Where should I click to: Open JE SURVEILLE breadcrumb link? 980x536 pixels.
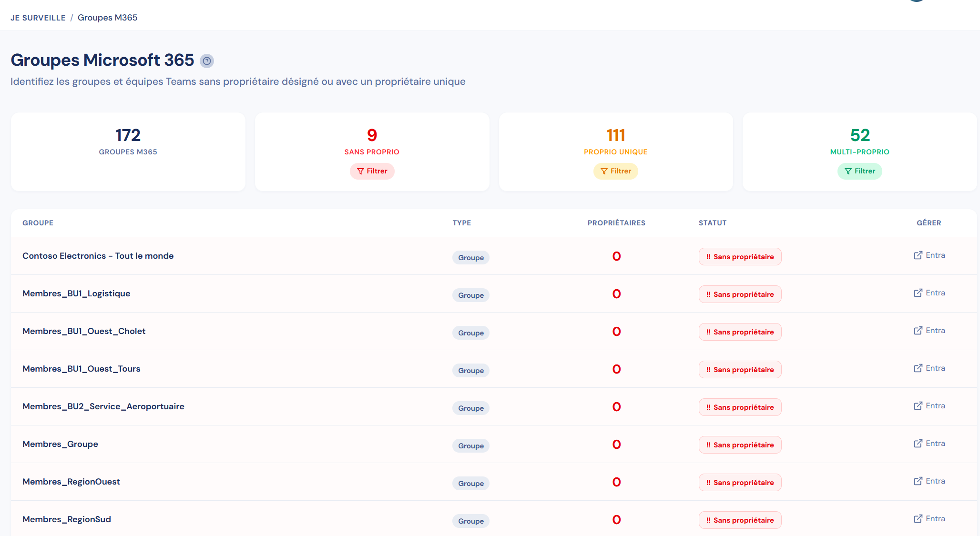coord(38,18)
